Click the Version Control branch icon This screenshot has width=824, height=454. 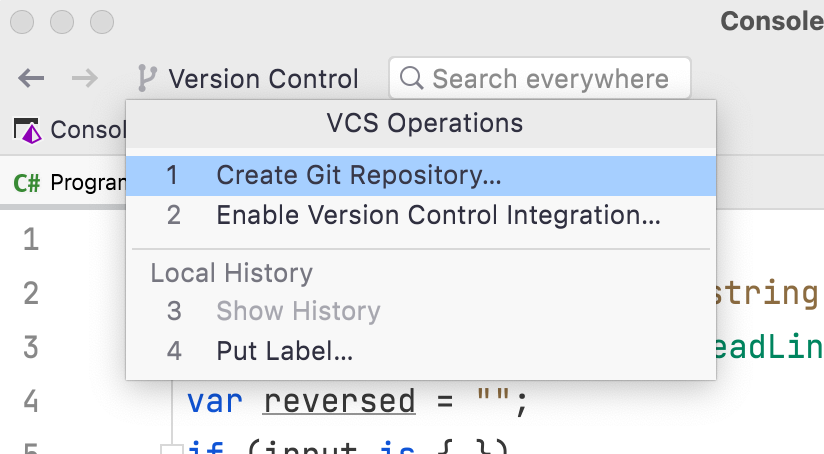click(147, 78)
